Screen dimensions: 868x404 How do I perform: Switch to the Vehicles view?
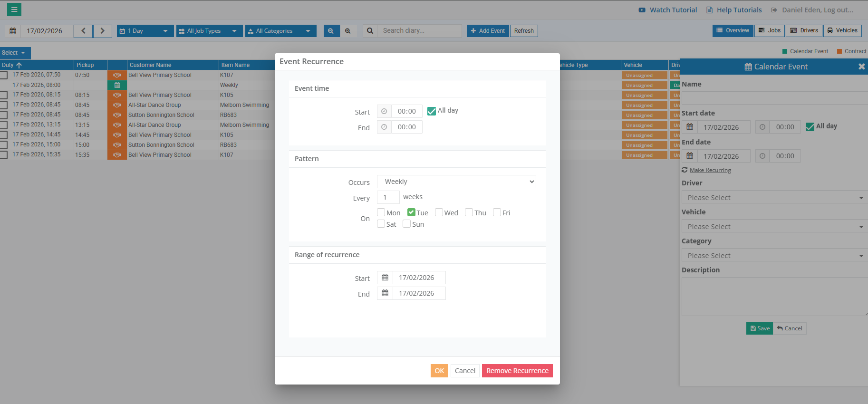coord(842,30)
